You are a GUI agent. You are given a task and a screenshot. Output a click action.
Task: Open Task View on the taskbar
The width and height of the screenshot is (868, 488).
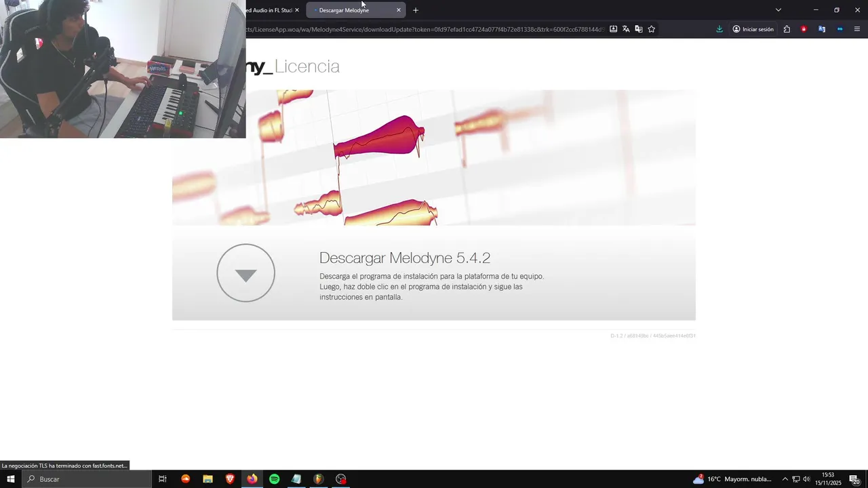coord(163,479)
